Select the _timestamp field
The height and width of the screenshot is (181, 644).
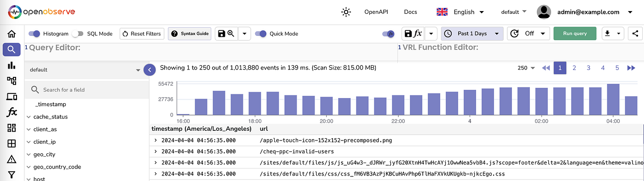point(50,105)
